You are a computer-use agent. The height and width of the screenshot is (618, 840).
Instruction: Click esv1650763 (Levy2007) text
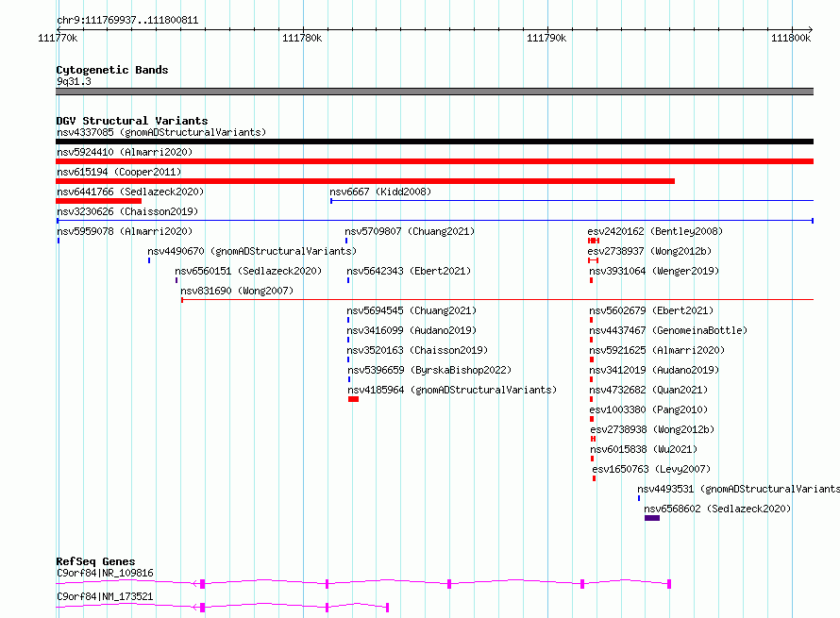coord(651,469)
